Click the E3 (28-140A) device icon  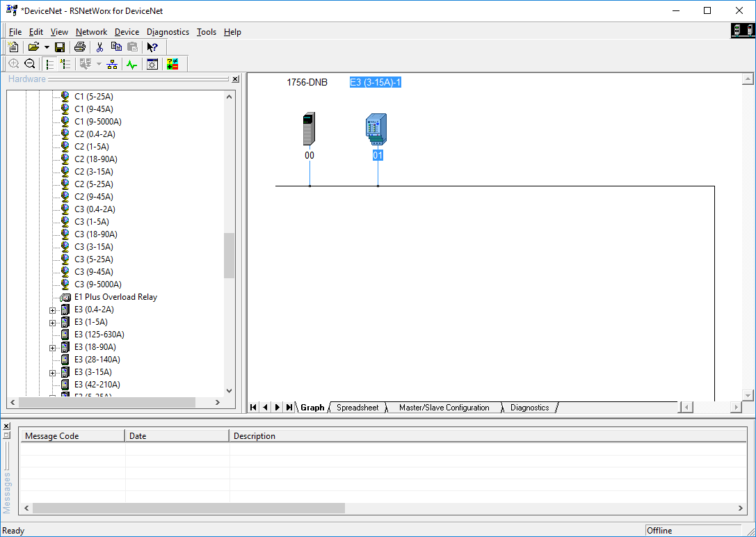65,360
